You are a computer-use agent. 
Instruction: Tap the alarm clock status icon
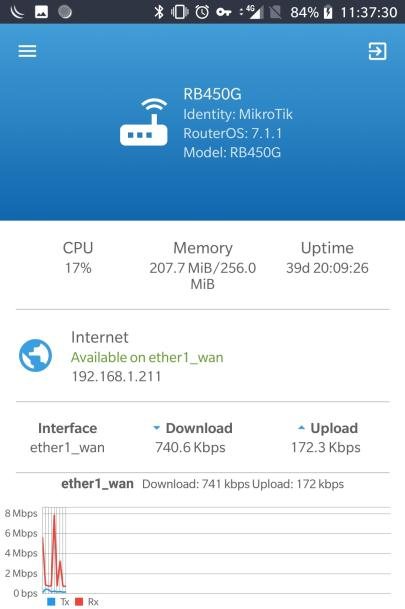202,12
